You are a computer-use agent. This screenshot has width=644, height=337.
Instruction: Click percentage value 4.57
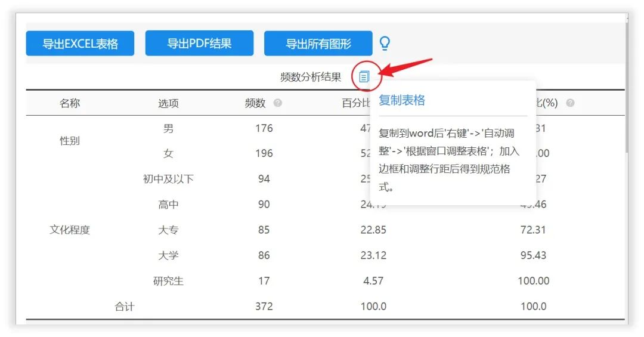(x=373, y=281)
